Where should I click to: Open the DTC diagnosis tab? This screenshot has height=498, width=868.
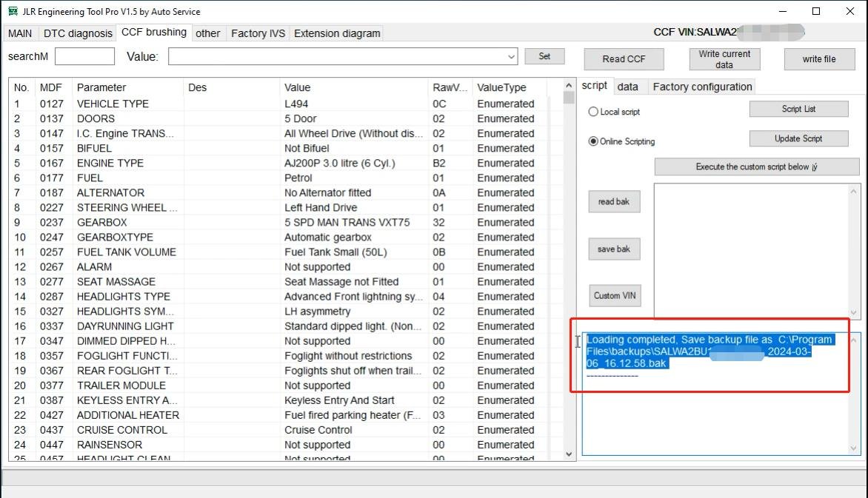(78, 33)
